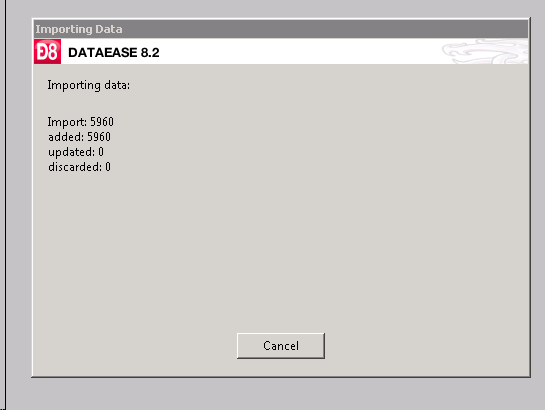Screen dimensions: 545x410
Task: Click the 0 value after updated
Action: click(101, 152)
